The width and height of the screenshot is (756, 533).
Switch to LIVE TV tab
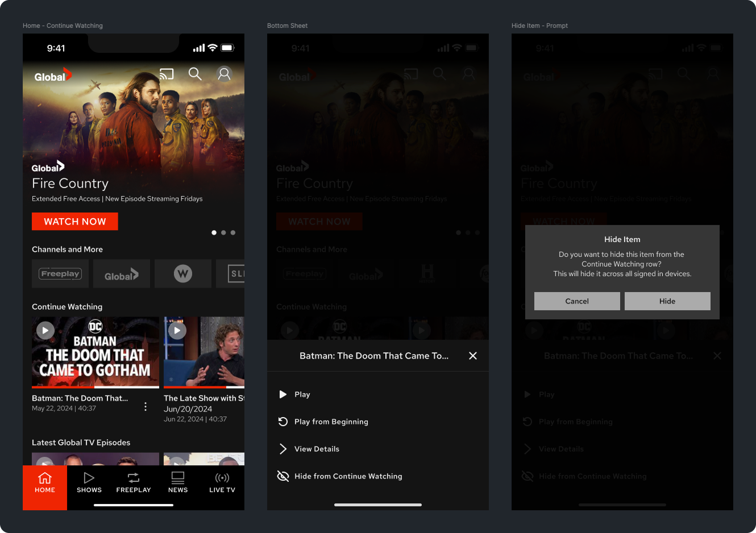pyautogui.click(x=222, y=483)
